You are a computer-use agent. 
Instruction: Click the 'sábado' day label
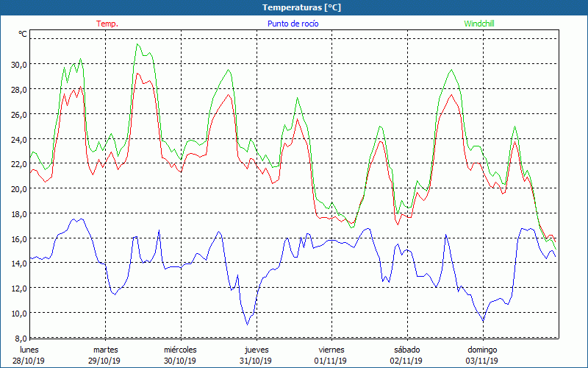(x=407, y=350)
